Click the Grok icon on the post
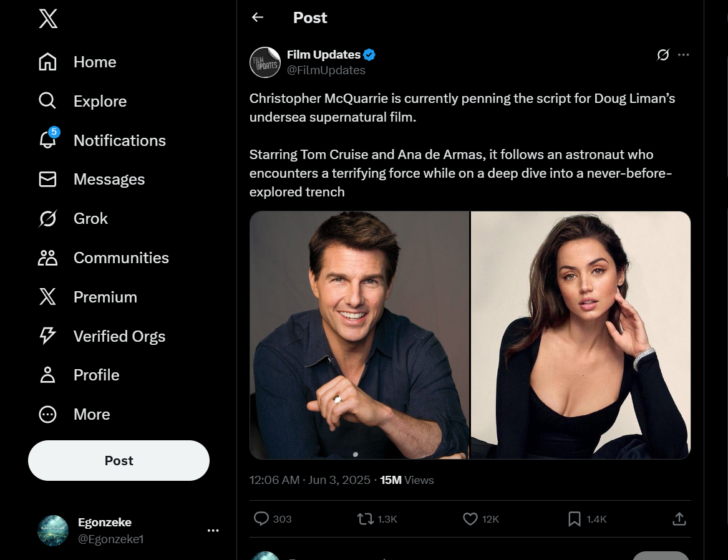The height and width of the screenshot is (560, 728). 662,55
